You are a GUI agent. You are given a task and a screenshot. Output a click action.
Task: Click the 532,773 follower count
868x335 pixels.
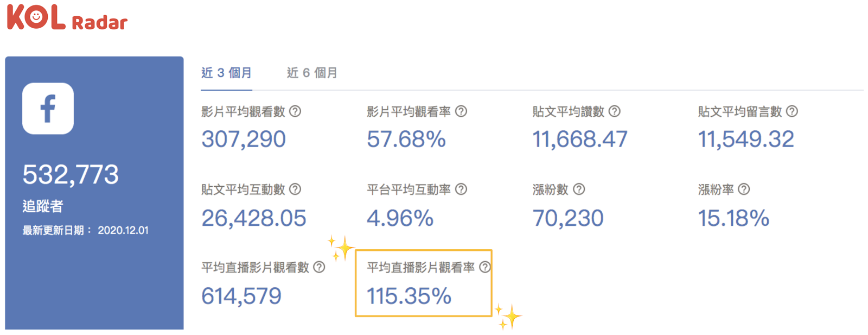pyautogui.click(x=71, y=174)
